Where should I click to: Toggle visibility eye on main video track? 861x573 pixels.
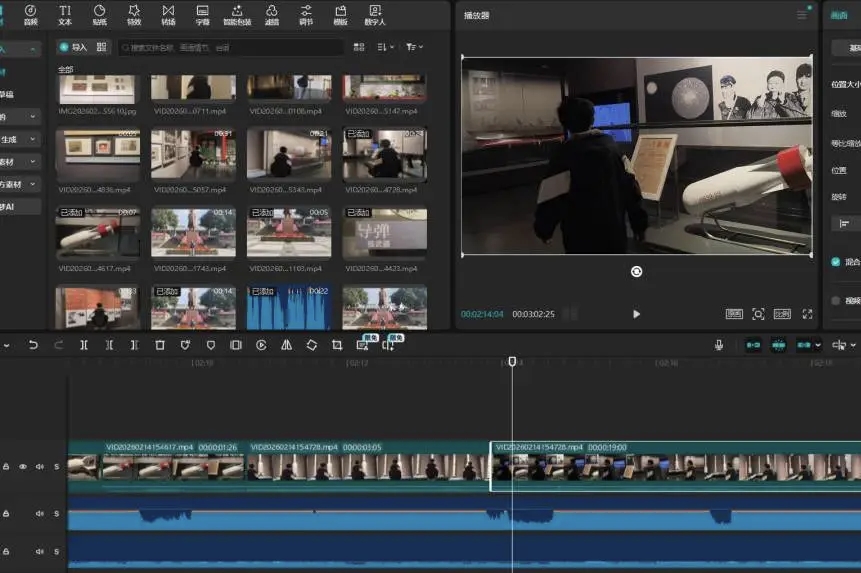tap(23, 466)
